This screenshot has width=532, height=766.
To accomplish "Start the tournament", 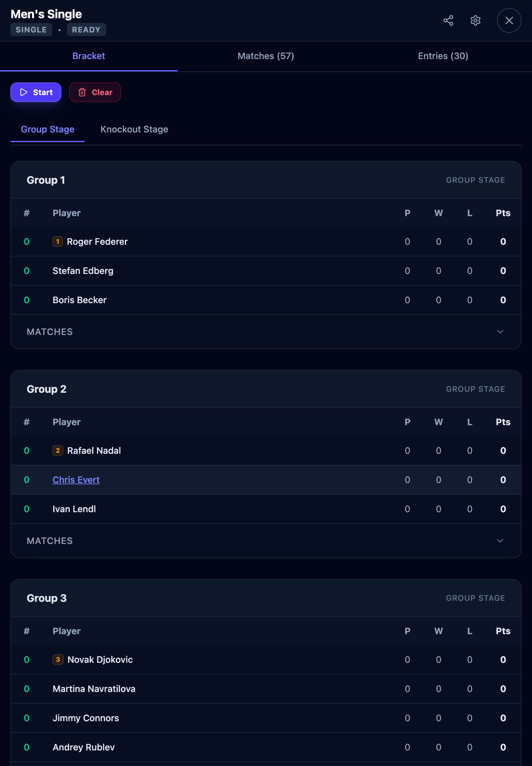I will (36, 92).
